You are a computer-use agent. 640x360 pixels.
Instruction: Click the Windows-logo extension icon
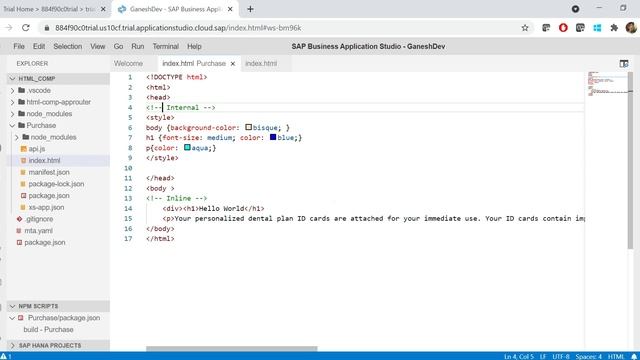click(597, 28)
